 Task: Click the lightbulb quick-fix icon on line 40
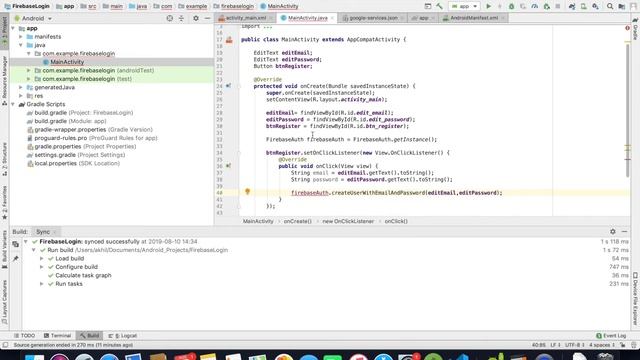(247, 191)
